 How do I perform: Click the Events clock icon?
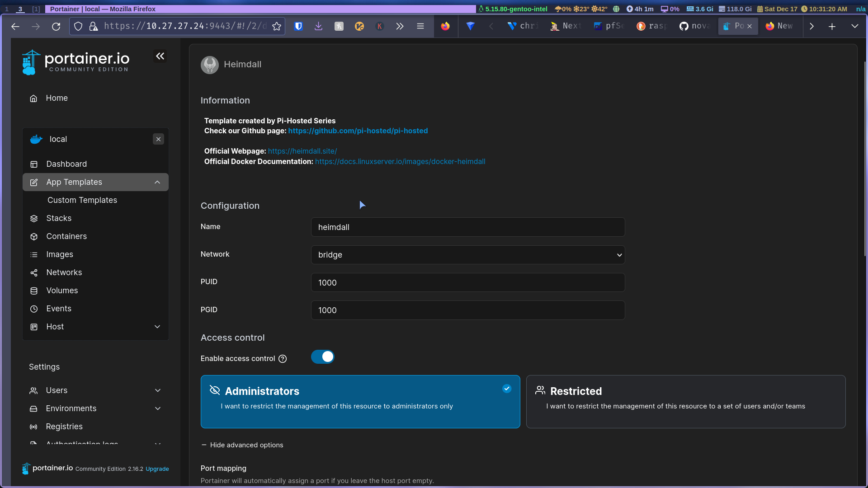34,309
